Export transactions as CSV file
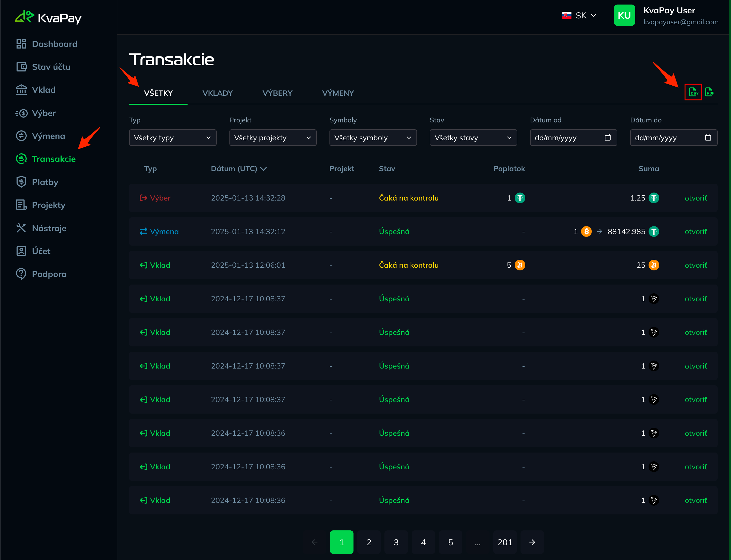The width and height of the screenshot is (731, 560). click(x=693, y=92)
